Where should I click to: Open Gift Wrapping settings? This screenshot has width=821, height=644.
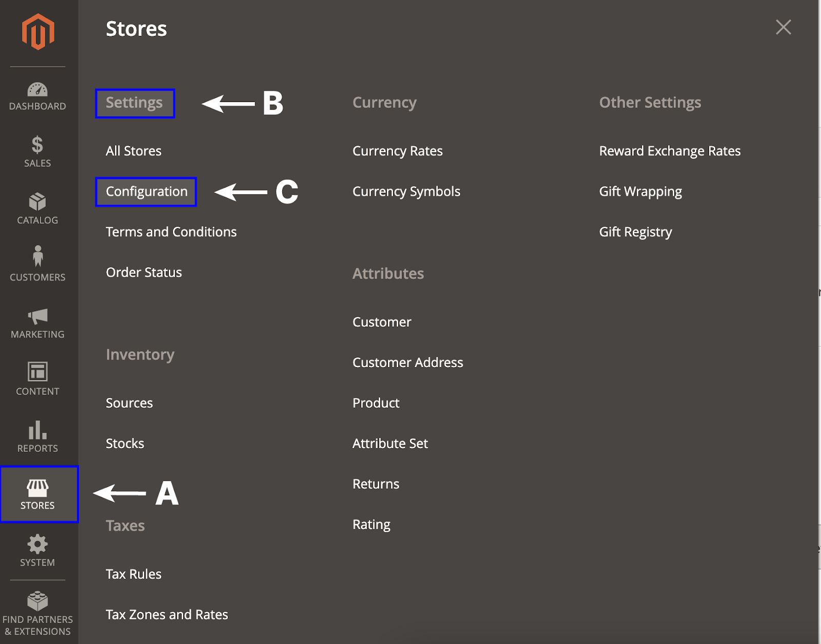pos(640,192)
